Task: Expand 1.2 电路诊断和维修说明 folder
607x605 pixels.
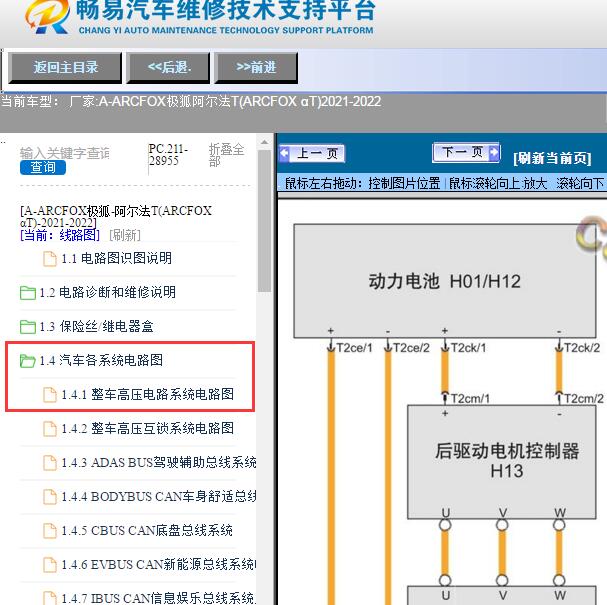Action: (x=108, y=292)
